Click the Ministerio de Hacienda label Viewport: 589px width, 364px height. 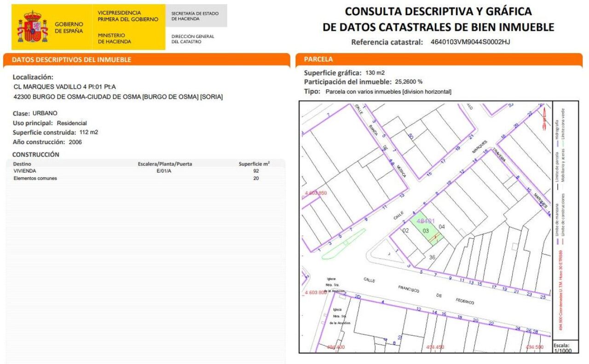115,38
